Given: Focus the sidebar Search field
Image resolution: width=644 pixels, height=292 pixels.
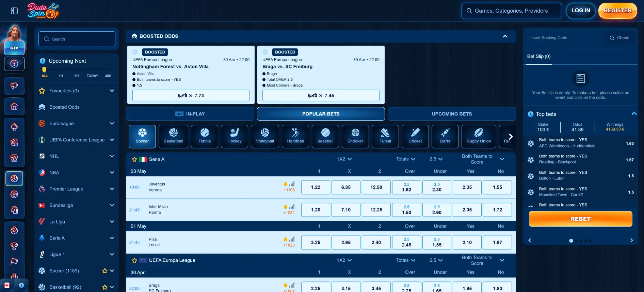Looking at the screenshot, I should pyautogui.click(x=77, y=39).
